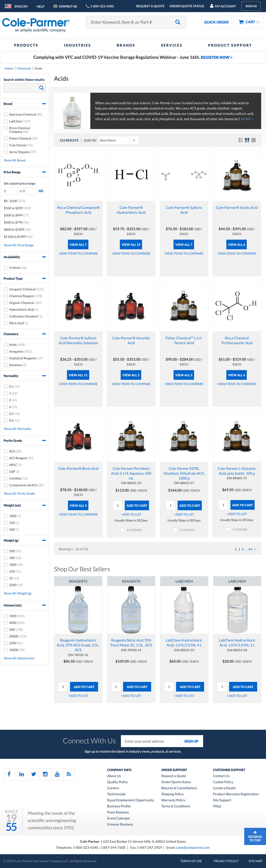This screenshot has height=868, width=266.
Task: Tick Compare checkbox for Perchloric Acid
Action: (x=123, y=530)
